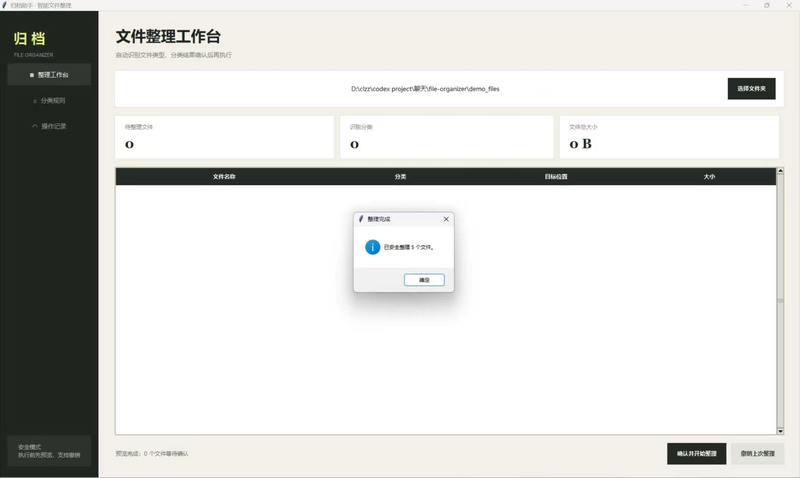Click the 文件整理工作台 heading

(x=168, y=36)
